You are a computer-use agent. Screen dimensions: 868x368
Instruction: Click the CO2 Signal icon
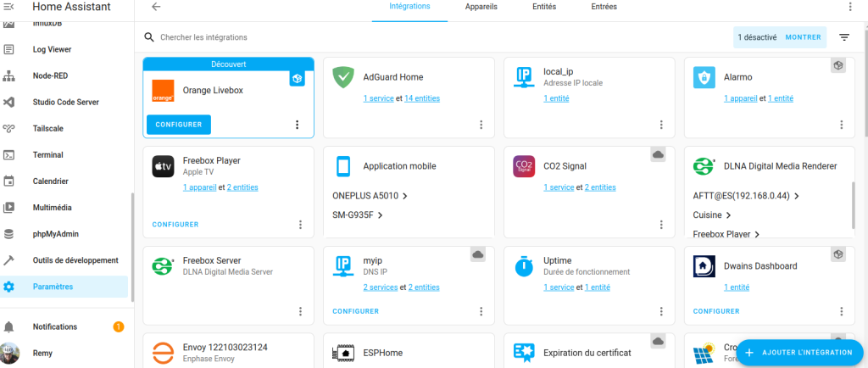click(x=524, y=166)
